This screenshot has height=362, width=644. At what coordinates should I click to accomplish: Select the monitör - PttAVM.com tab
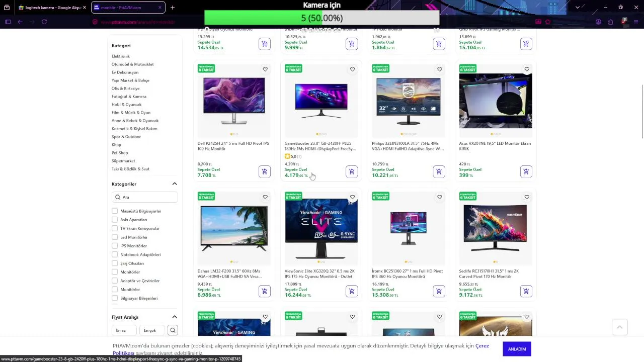(128, 8)
